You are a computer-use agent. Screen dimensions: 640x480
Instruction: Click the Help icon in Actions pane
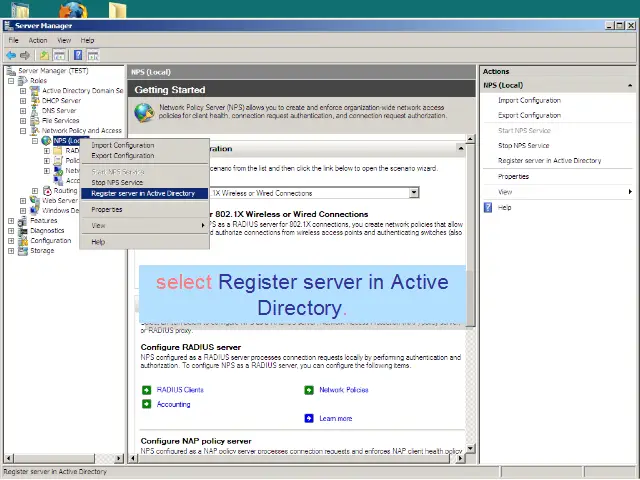point(488,207)
